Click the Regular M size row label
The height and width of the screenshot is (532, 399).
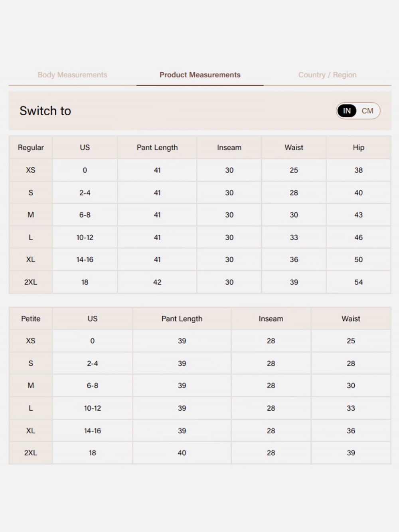(31, 215)
